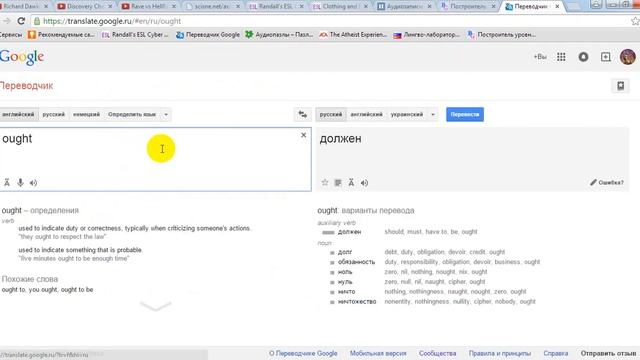Open Google notifications icon

click(x=583, y=57)
